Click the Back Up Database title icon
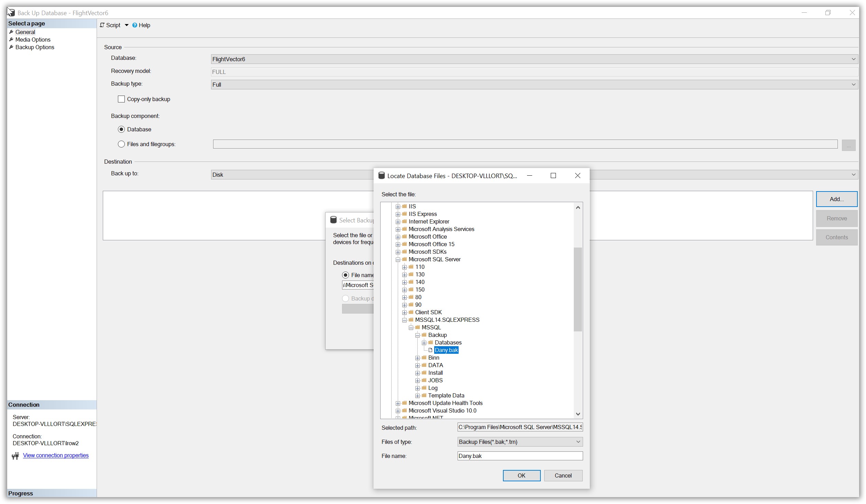The height and width of the screenshot is (504, 866). (x=11, y=13)
